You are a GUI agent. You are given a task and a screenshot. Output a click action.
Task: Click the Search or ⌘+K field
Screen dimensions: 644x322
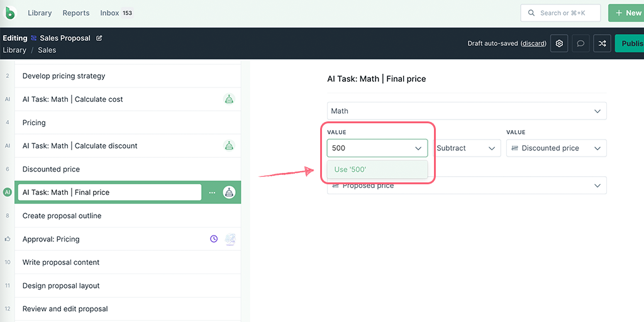click(560, 13)
